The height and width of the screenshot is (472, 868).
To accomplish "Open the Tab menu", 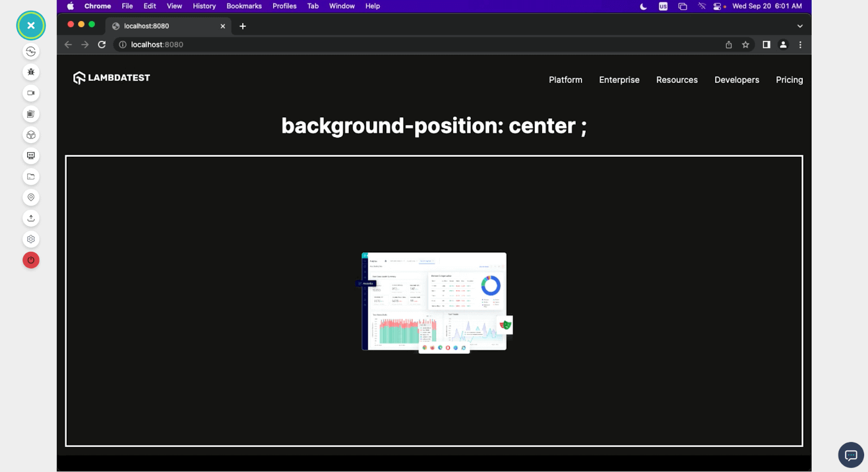I will tap(313, 6).
